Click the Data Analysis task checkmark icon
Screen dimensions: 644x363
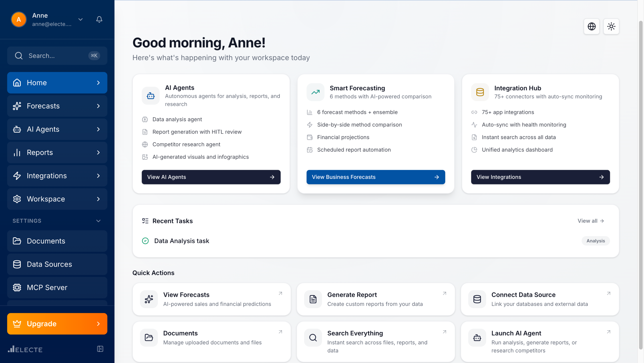click(x=145, y=241)
